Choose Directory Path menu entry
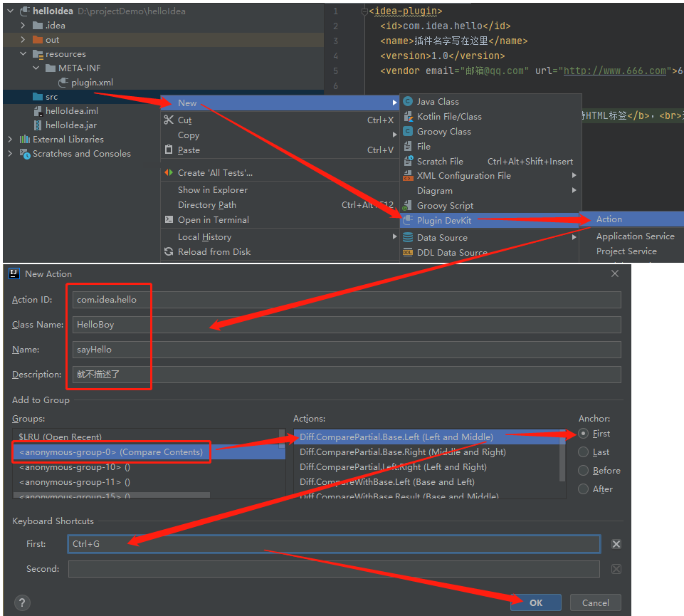The width and height of the screenshot is (684, 616). coord(280,205)
